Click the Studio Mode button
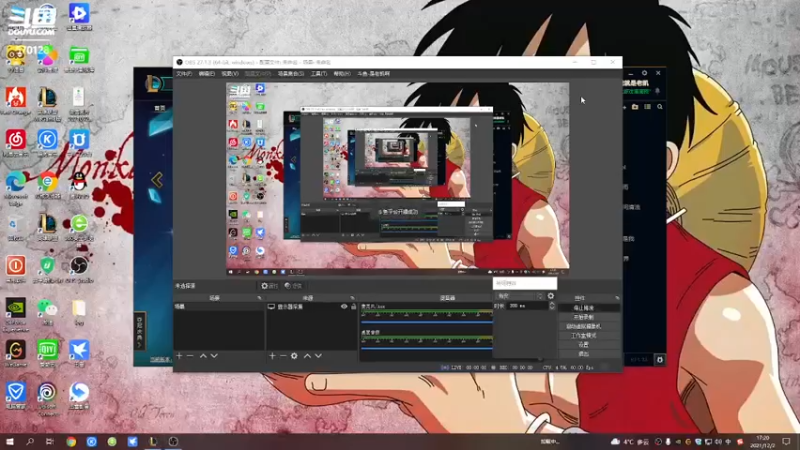The height and width of the screenshot is (450, 800). pyautogui.click(x=589, y=336)
